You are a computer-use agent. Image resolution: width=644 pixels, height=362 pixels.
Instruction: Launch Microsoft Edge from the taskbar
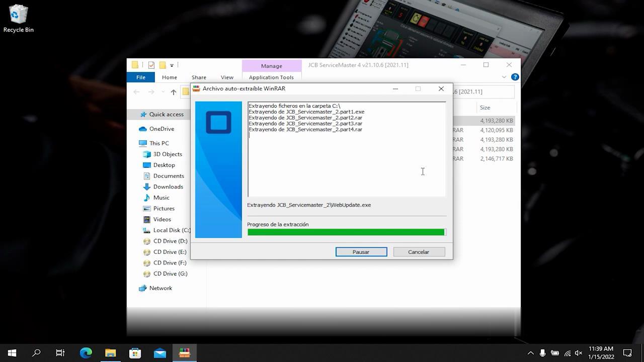click(x=86, y=353)
